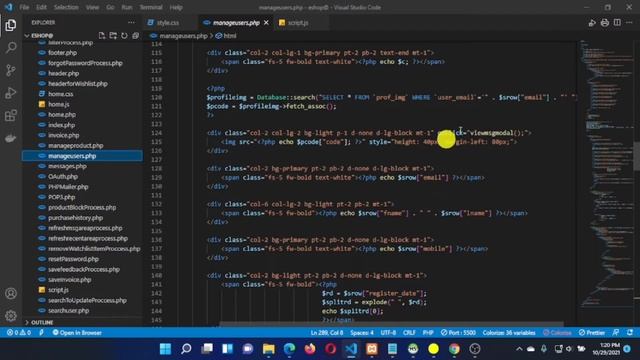
Task: Click the html breadcrumb item
Action: [x=226, y=36]
